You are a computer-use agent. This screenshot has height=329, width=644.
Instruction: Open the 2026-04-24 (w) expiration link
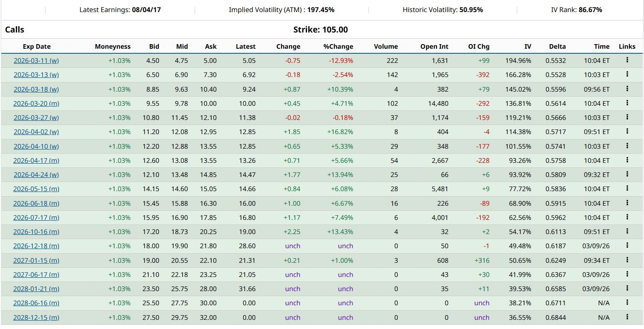36,175
